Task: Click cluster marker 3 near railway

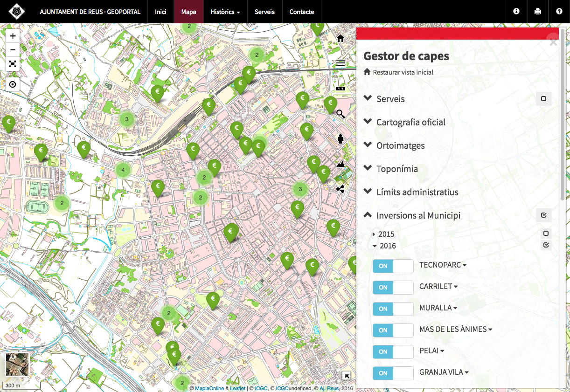Action: point(126,119)
